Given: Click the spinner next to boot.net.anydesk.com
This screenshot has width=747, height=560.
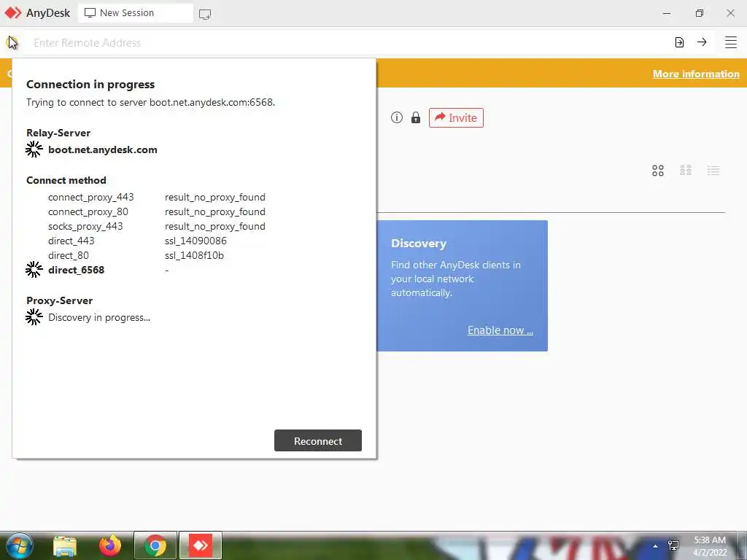Looking at the screenshot, I should coord(34,149).
